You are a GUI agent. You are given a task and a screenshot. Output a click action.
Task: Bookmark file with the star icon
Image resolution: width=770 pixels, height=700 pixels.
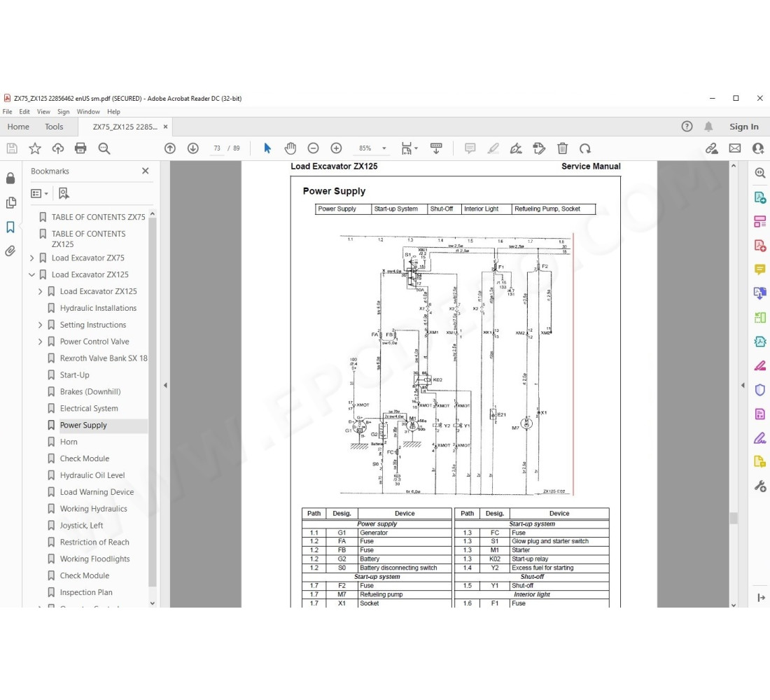(35, 148)
